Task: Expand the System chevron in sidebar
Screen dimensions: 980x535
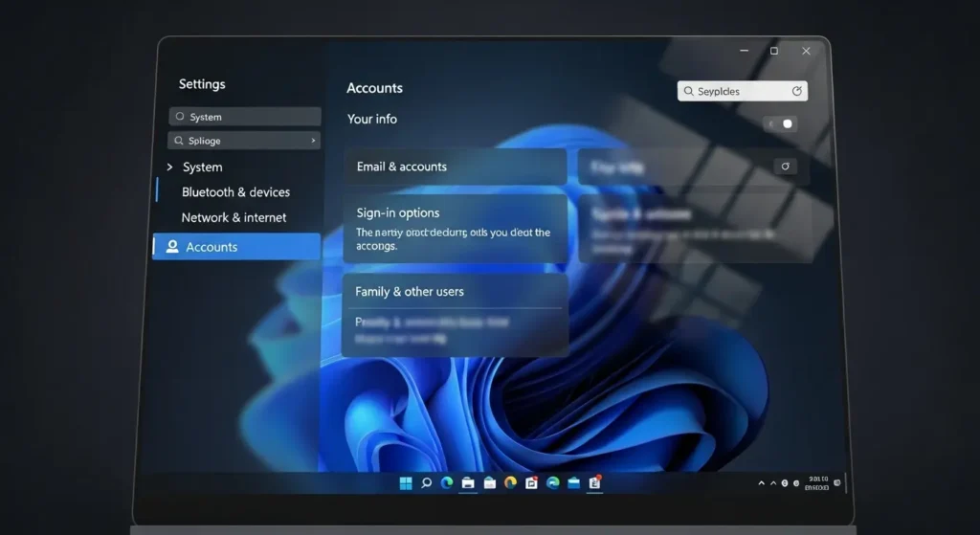Action: click(169, 167)
